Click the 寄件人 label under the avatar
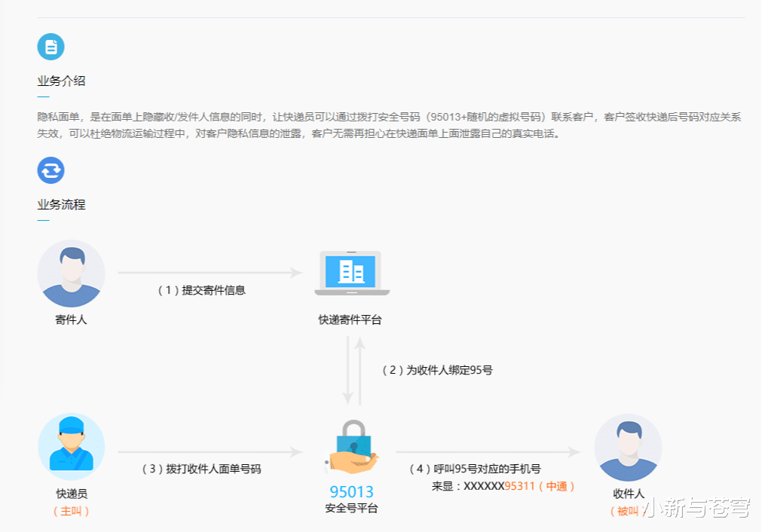This screenshot has width=762, height=532. [x=71, y=320]
